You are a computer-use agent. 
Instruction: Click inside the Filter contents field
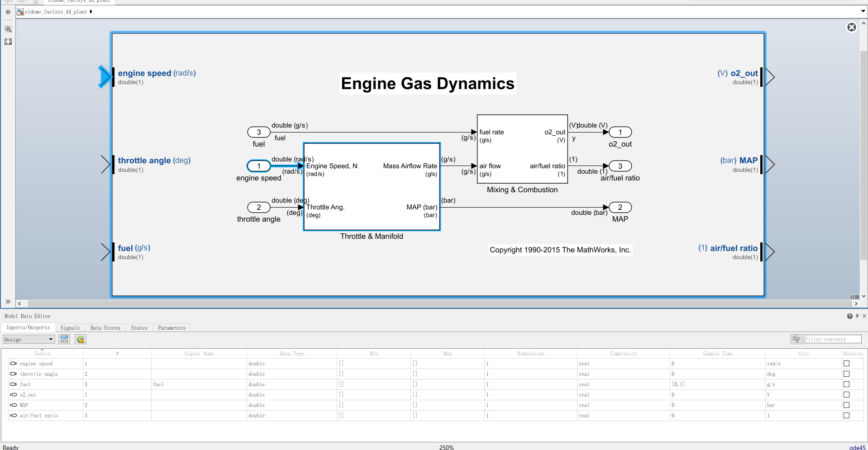833,339
